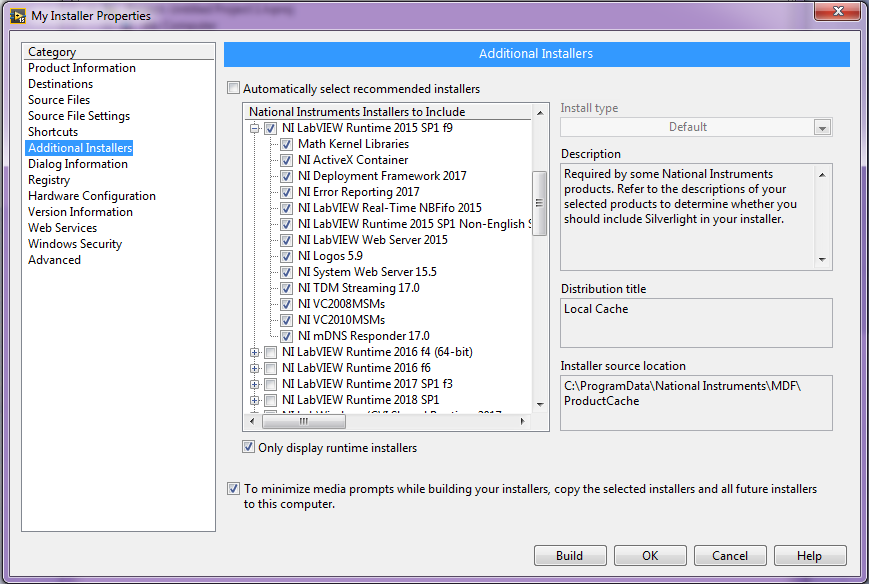This screenshot has height=584, width=869.
Task: Select Version Information category
Action: coord(80,212)
